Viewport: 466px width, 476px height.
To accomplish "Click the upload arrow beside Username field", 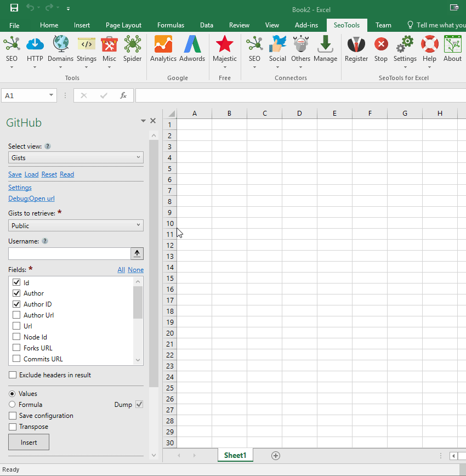I will coord(137,253).
